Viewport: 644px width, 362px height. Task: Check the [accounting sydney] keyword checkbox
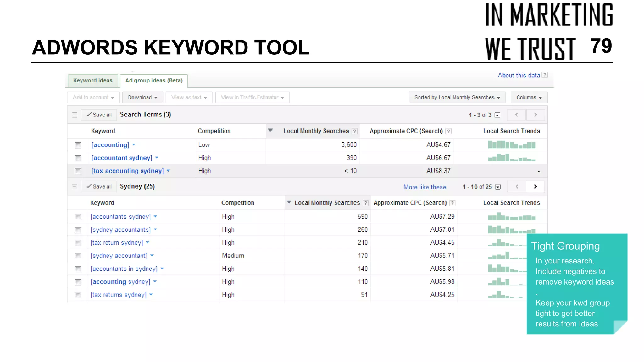click(78, 282)
